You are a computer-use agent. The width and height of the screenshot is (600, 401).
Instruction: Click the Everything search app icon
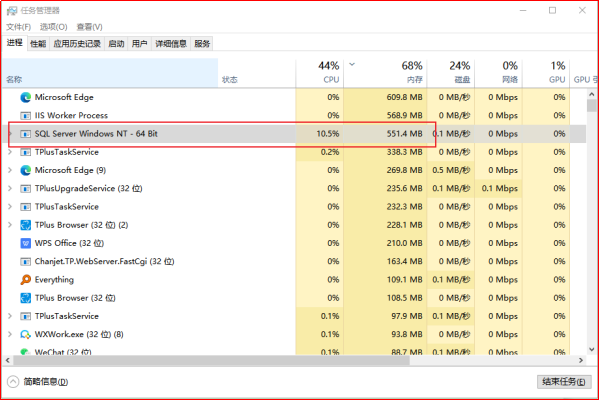pos(26,279)
